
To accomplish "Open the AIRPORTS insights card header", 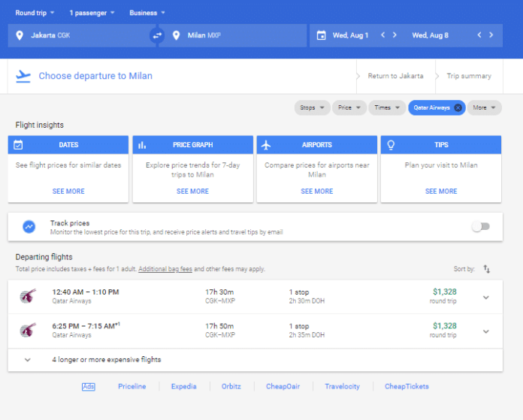I will [317, 145].
